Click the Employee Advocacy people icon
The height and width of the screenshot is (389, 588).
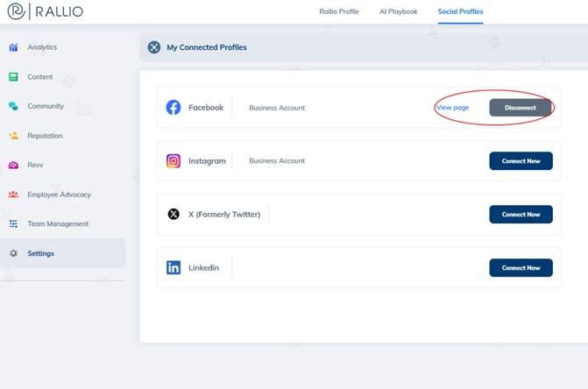pyautogui.click(x=13, y=194)
